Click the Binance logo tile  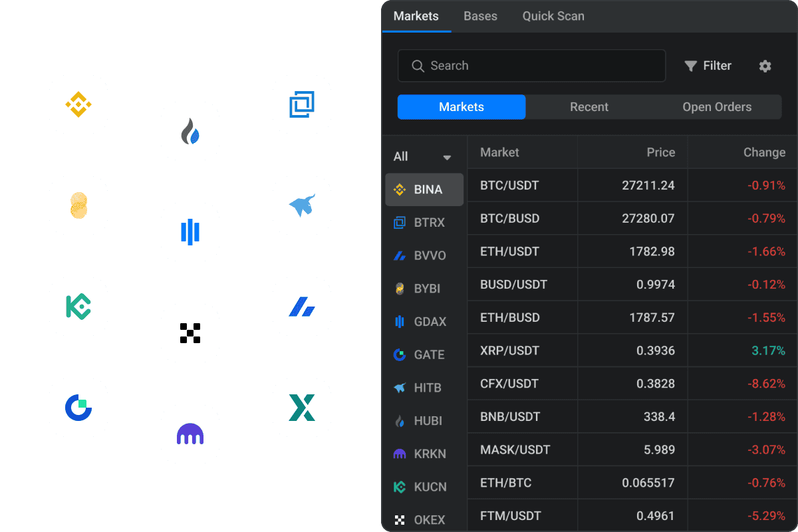coord(78,104)
